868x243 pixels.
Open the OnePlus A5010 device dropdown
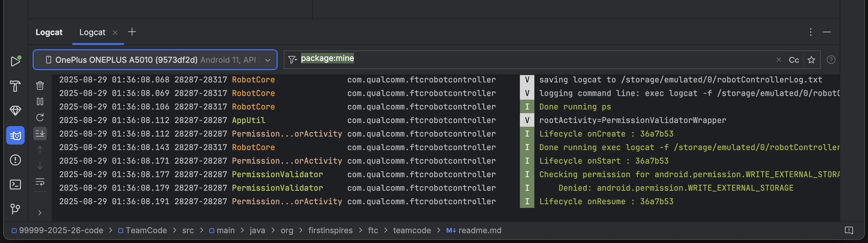155,60
